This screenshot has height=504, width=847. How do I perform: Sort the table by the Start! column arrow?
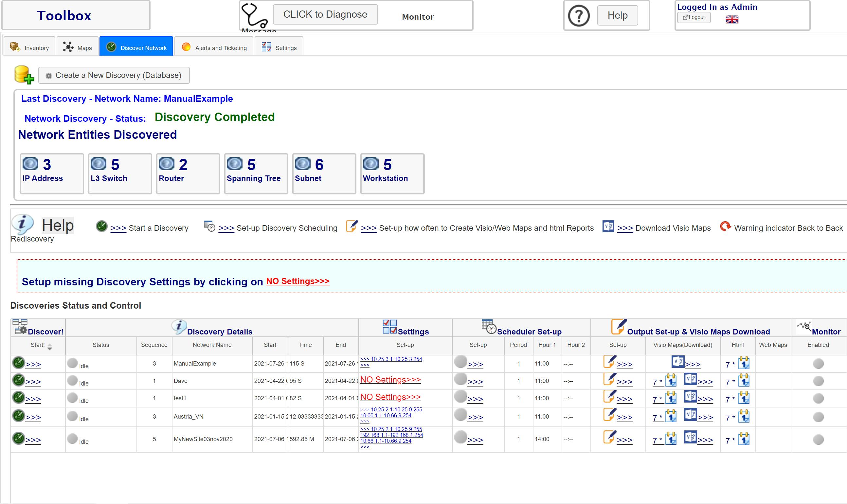[50, 346]
